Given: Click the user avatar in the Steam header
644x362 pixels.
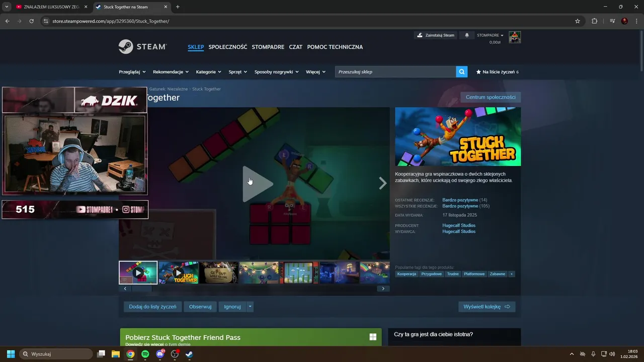Looking at the screenshot, I should (515, 37).
